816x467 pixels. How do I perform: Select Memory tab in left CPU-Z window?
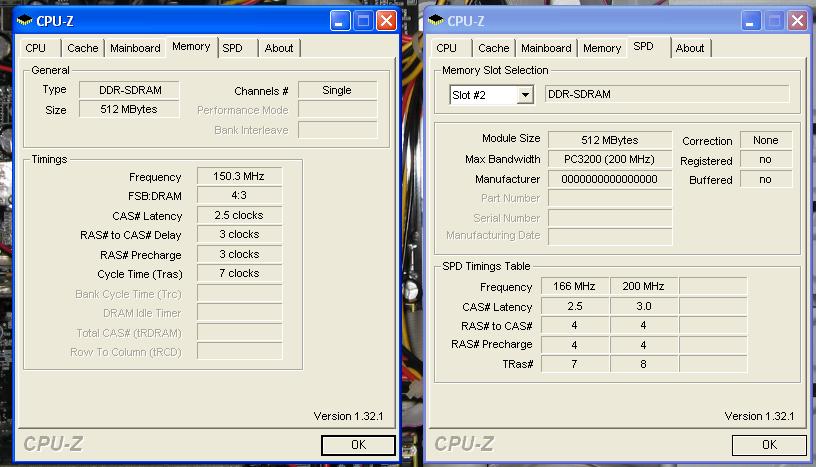[191, 46]
